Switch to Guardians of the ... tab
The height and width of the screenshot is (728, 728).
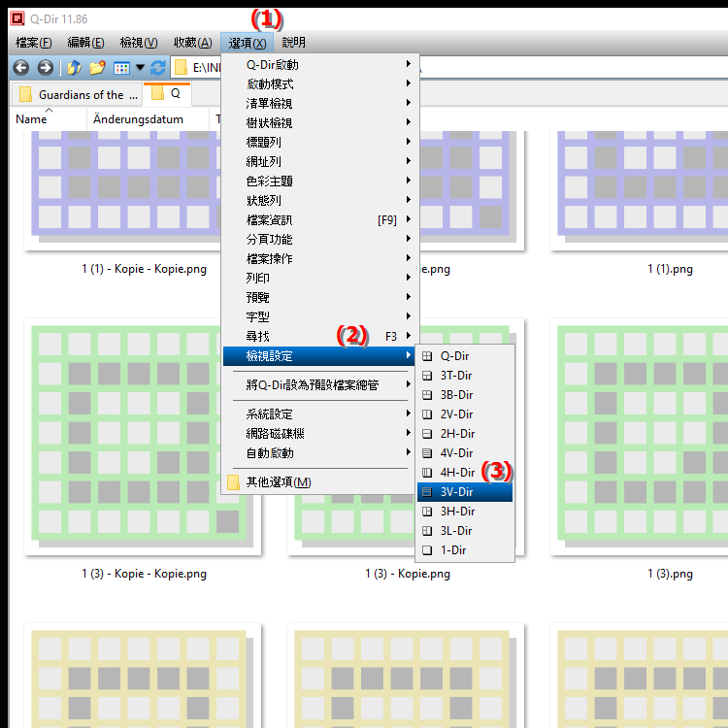point(77,95)
